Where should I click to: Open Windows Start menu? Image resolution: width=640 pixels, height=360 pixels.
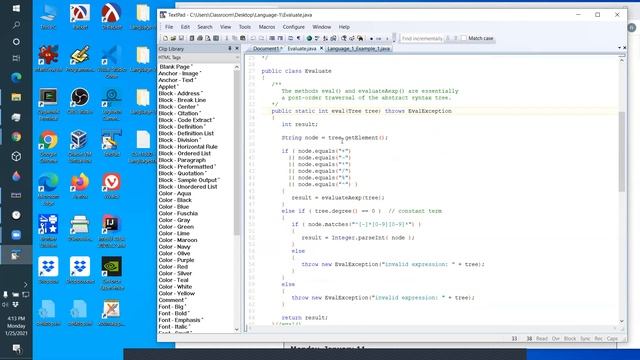(16, 8)
